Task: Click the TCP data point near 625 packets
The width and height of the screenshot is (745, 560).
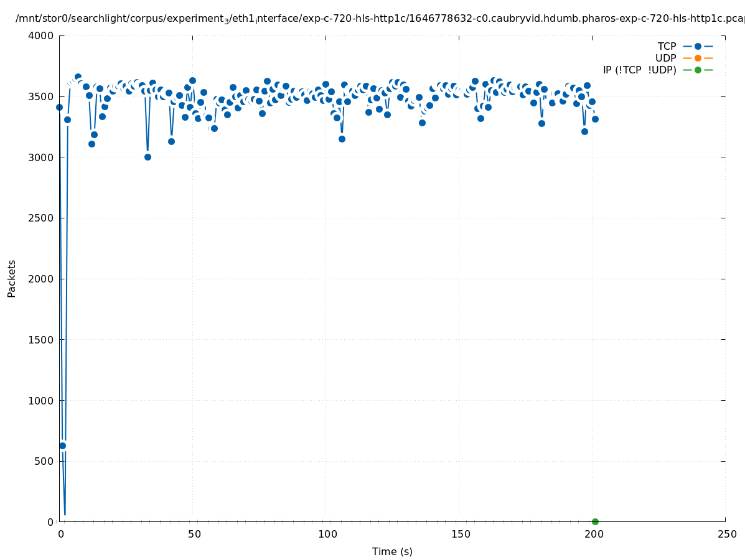Action: 62,446
